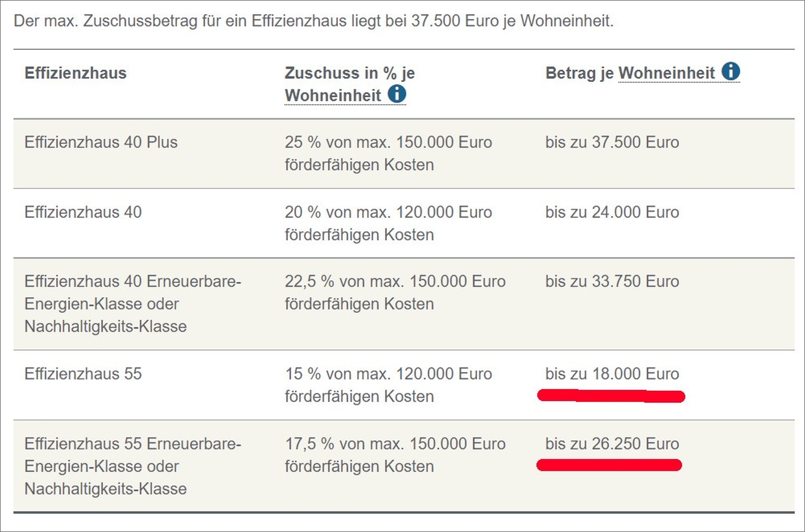Select '15 % von max. 120.000 Euro' cell

pos(388,385)
